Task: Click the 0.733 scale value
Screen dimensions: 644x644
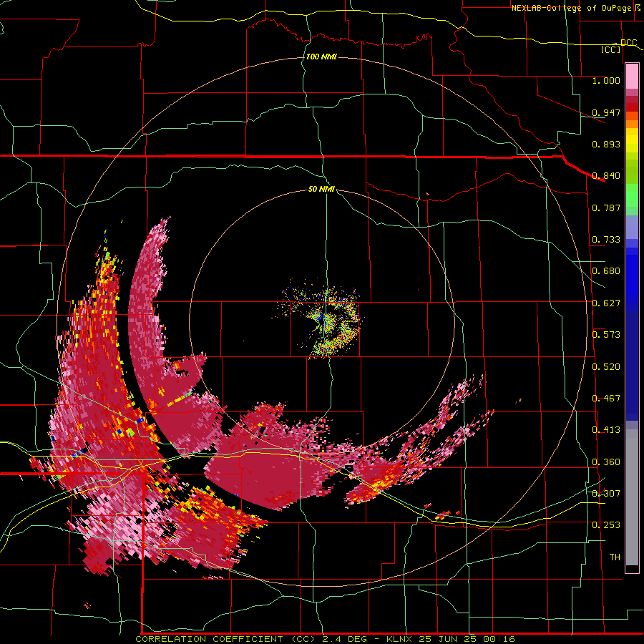Action: tap(606, 240)
